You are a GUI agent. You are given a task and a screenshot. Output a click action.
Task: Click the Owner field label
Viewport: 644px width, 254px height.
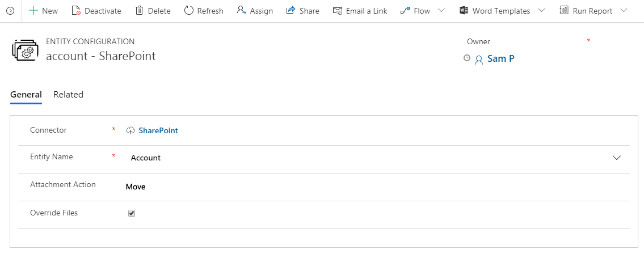478,41
